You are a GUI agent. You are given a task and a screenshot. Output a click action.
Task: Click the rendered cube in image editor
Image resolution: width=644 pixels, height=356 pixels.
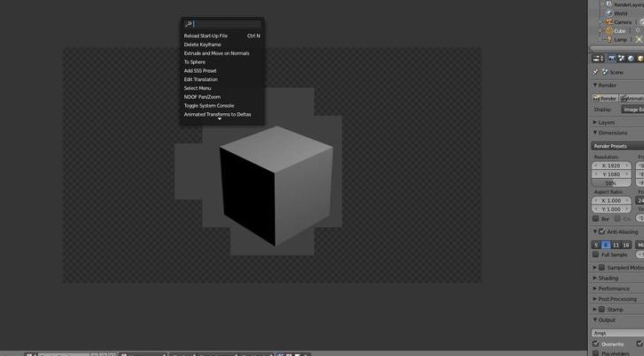pos(276,186)
